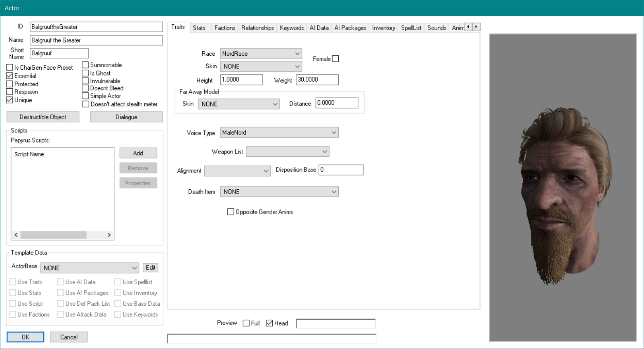Expand the Voice Type dropdown
This screenshot has width=644, height=349.
tap(334, 132)
